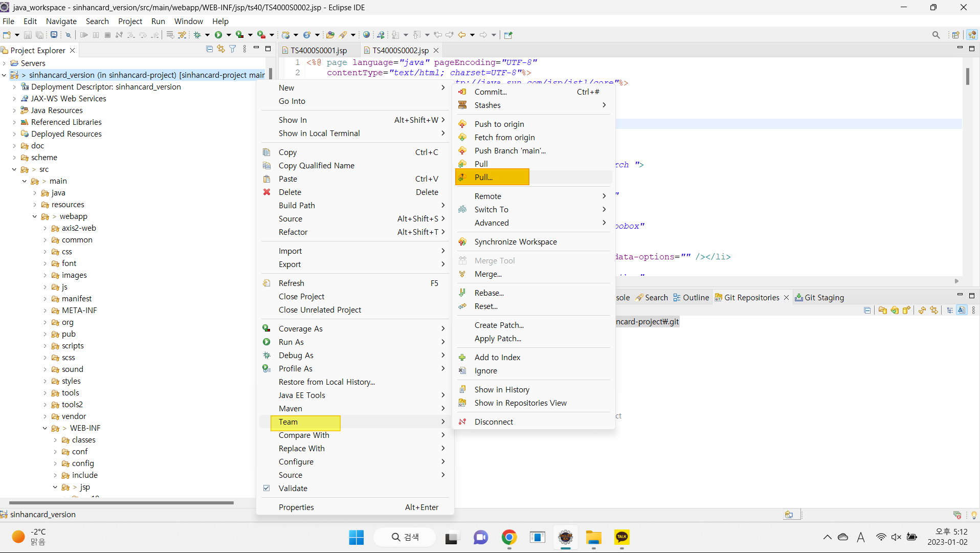Toggle link with selection in Git Repositories
This screenshot has height=553, width=980.
click(934, 310)
